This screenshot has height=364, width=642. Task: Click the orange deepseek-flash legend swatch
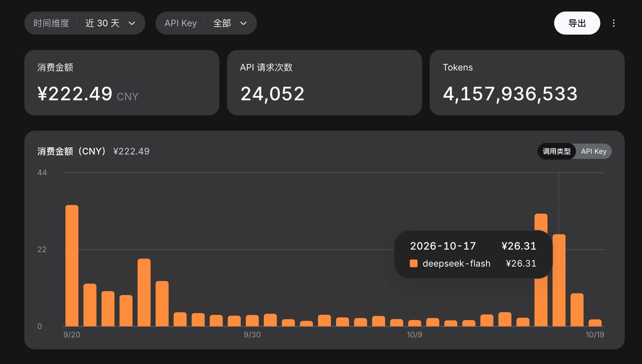point(414,263)
